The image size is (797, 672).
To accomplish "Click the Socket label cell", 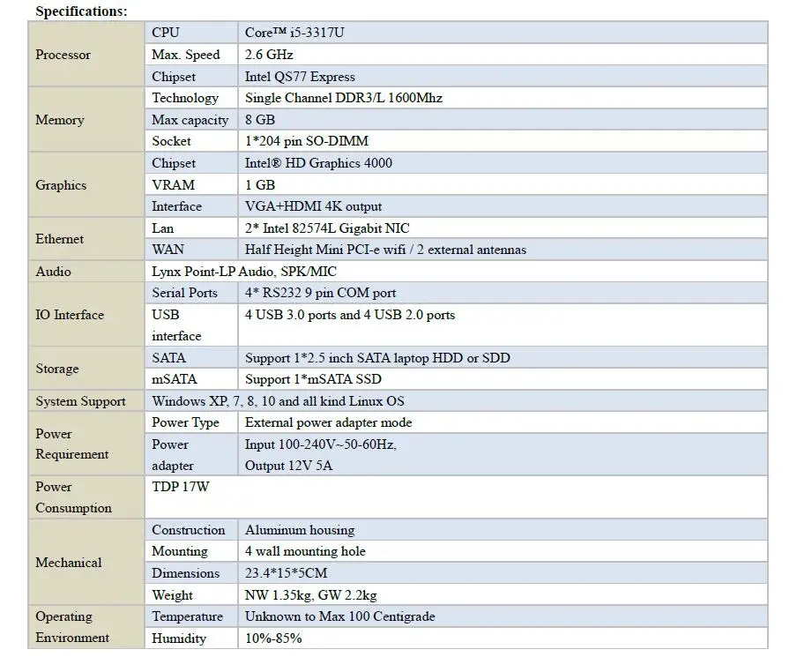I will point(191,141).
